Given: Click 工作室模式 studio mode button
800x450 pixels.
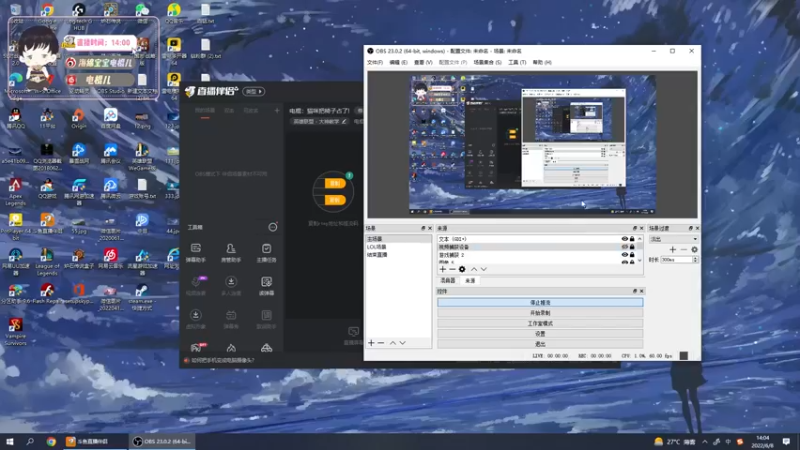Looking at the screenshot, I should pos(540,323).
